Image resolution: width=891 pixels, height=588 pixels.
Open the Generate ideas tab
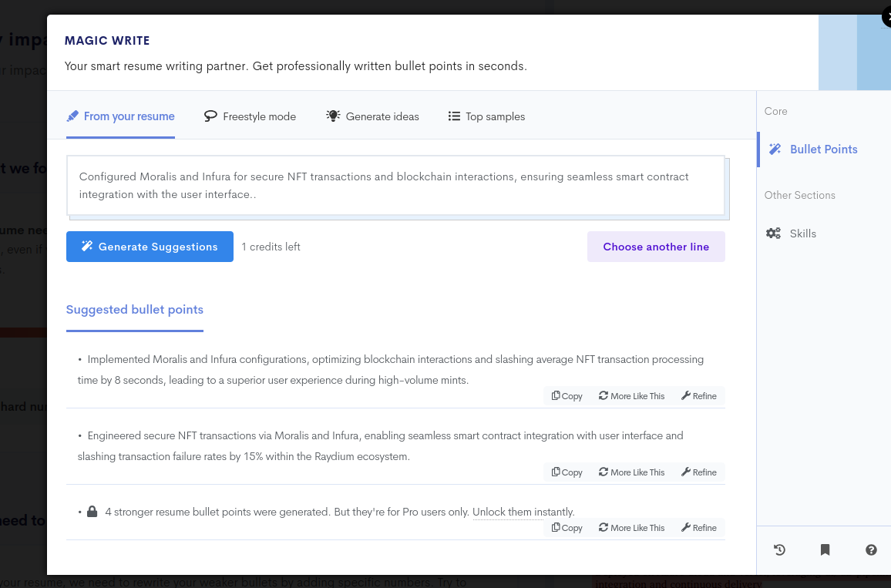click(x=373, y=116)
